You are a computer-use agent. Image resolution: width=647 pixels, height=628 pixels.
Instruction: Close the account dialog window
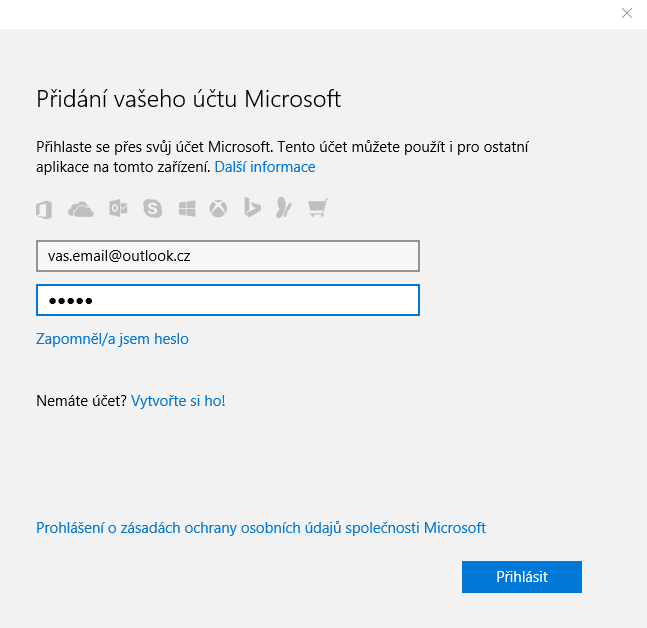tap(627, 13)
